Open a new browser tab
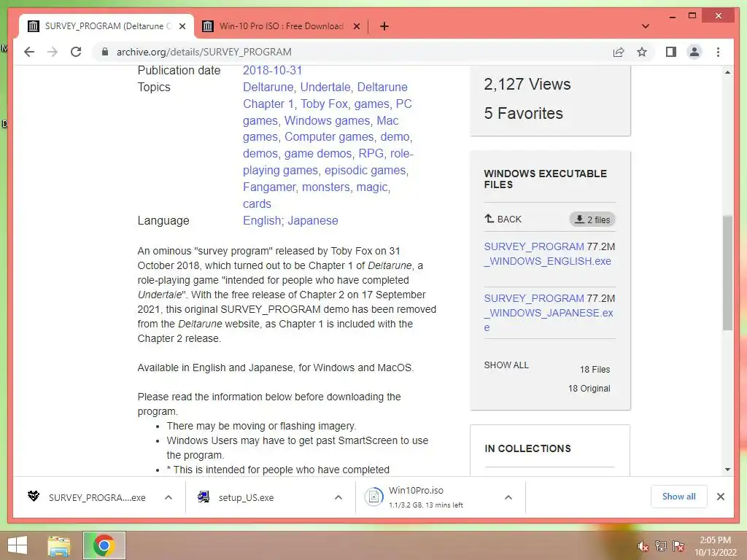Image resolution: width=747 pixels, height=560 pixels. (384, 26)
